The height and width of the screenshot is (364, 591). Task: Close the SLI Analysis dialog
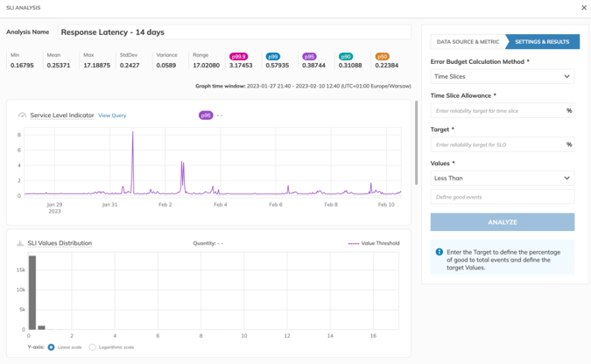tap(584, 8)
